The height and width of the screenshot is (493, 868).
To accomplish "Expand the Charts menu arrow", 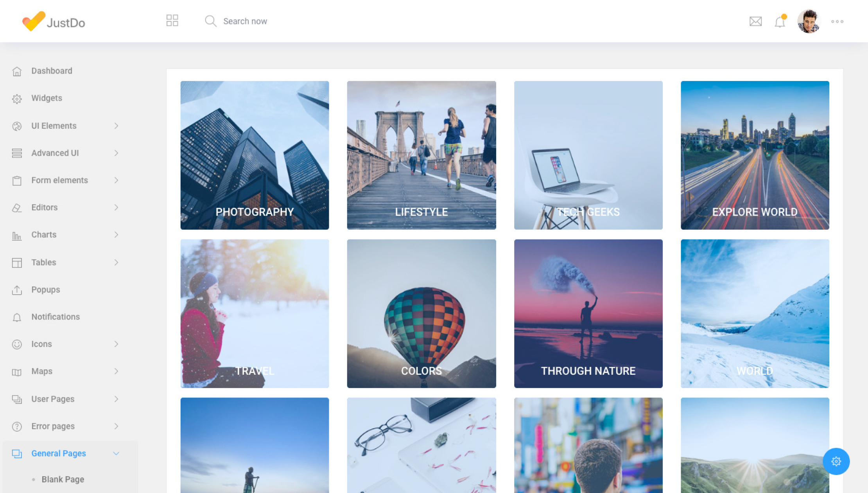I will click(x=116, y=235).
